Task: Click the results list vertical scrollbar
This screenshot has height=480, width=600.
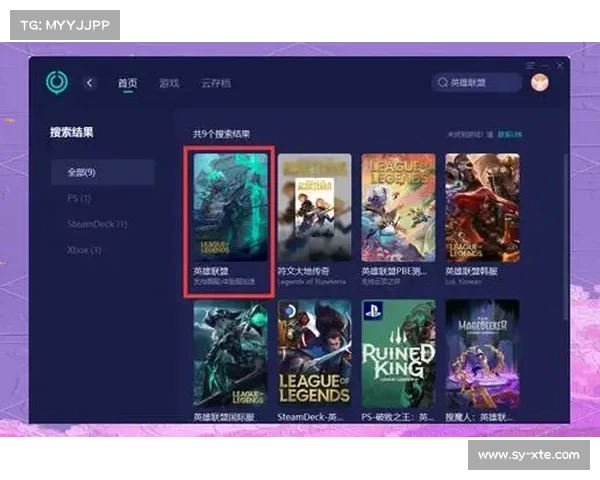Action: point(566,236)
